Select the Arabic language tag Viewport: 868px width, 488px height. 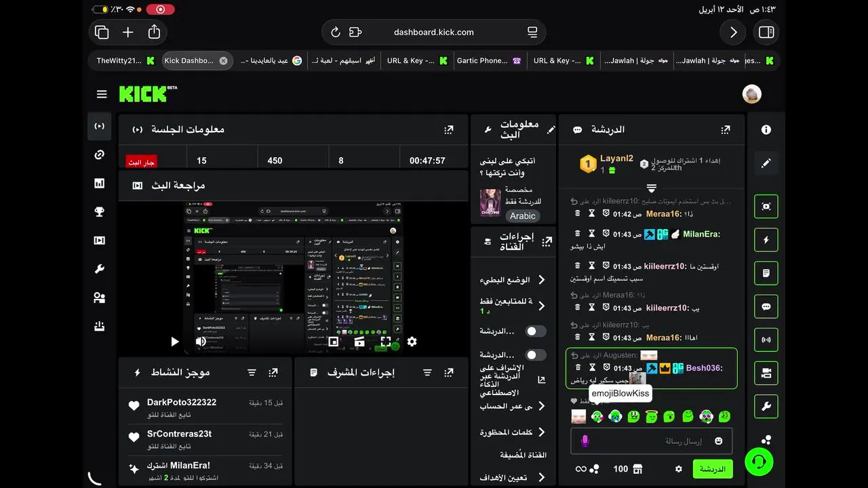click(x=522, y=216)
